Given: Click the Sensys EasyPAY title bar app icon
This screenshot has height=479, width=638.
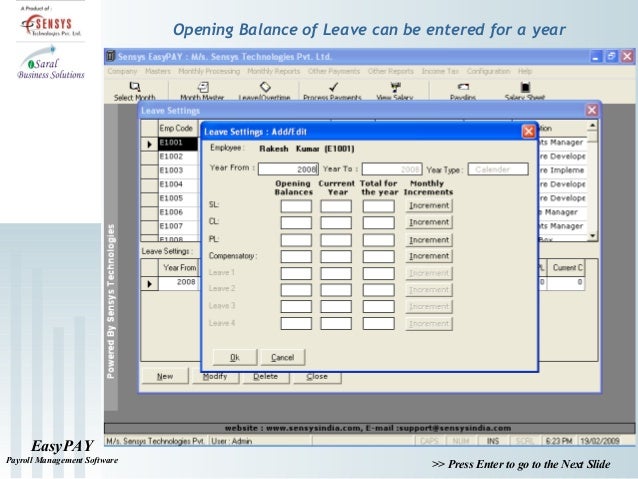Looking at the screenshot, I should pos(110,56).
